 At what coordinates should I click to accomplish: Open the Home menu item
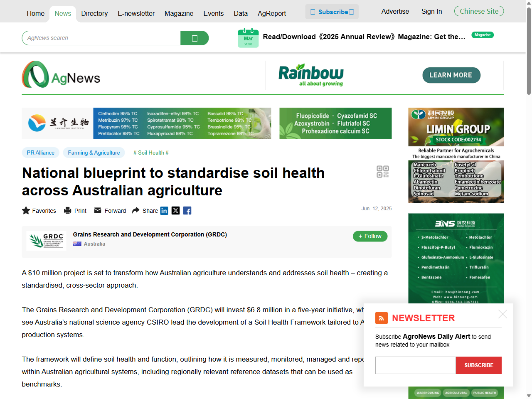pos(36,13)
